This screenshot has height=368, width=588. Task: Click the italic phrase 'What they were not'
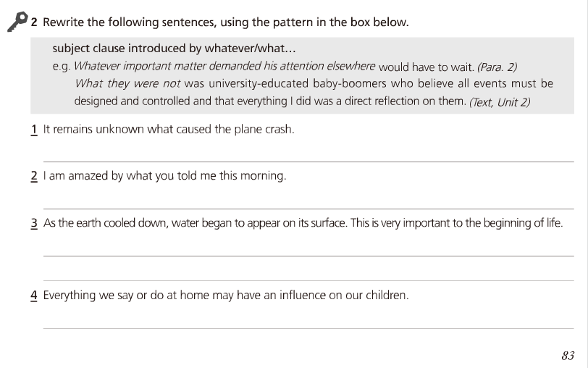pyautogui.click(x=127, y=83)
